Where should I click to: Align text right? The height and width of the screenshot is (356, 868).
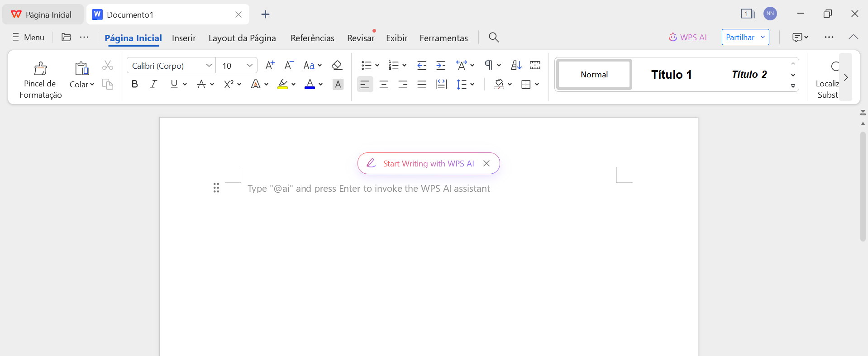pyautogui.click(x=403, y=84)
